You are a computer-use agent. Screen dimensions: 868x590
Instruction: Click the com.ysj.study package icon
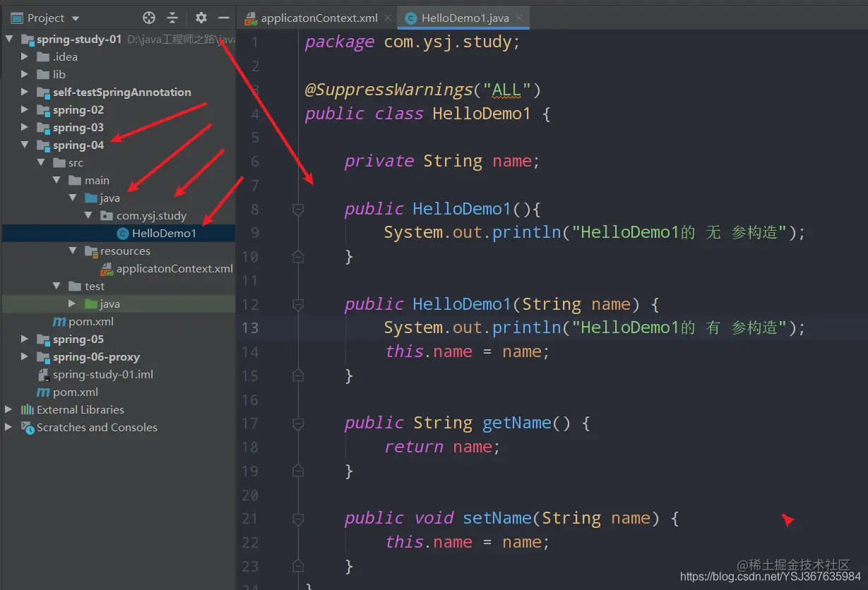[x=107, y=215]
